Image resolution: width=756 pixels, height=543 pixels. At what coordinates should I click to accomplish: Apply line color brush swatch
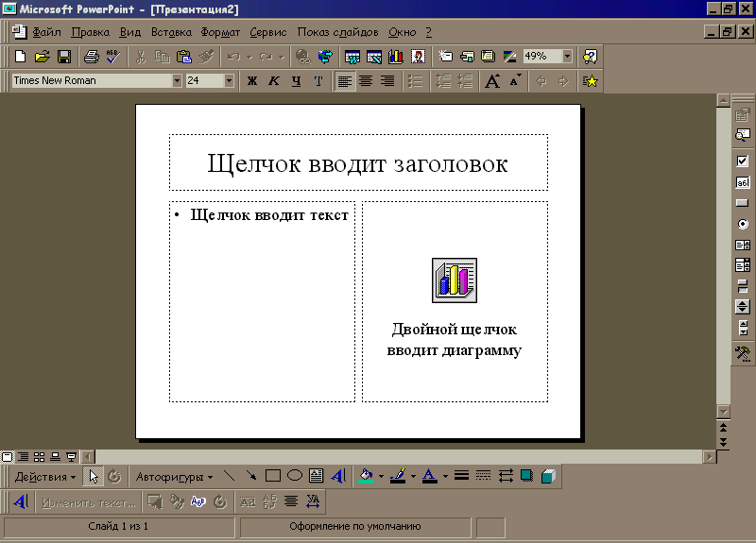point(398,477)
